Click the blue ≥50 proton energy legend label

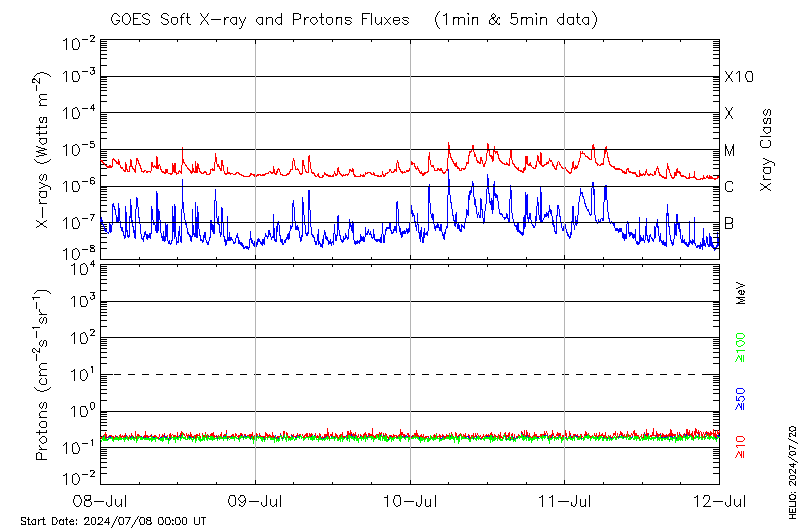(x=741, y=399)
